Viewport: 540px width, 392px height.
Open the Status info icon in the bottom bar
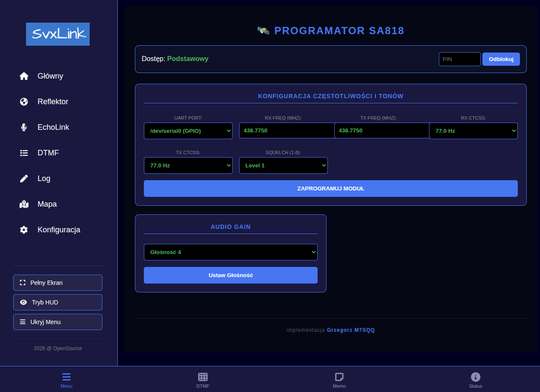[x=475, y=377]
